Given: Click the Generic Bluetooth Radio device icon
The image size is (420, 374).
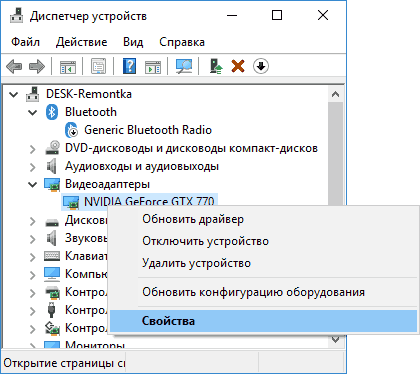Looking at the screenshot, I should (x=71, y=130).
